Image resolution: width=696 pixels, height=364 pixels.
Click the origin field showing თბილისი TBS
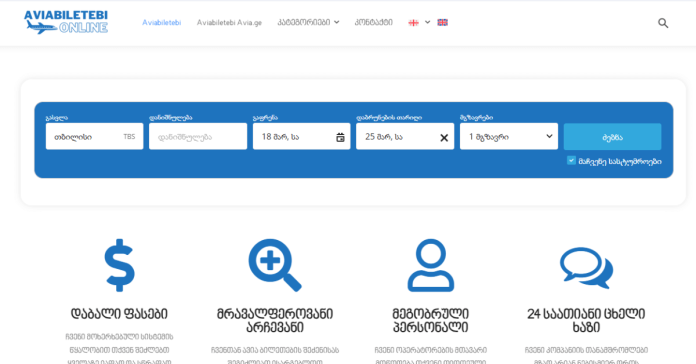(95, 136)
